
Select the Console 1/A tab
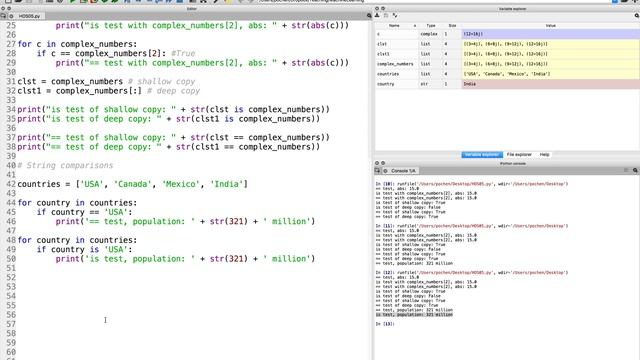[403, 171]
